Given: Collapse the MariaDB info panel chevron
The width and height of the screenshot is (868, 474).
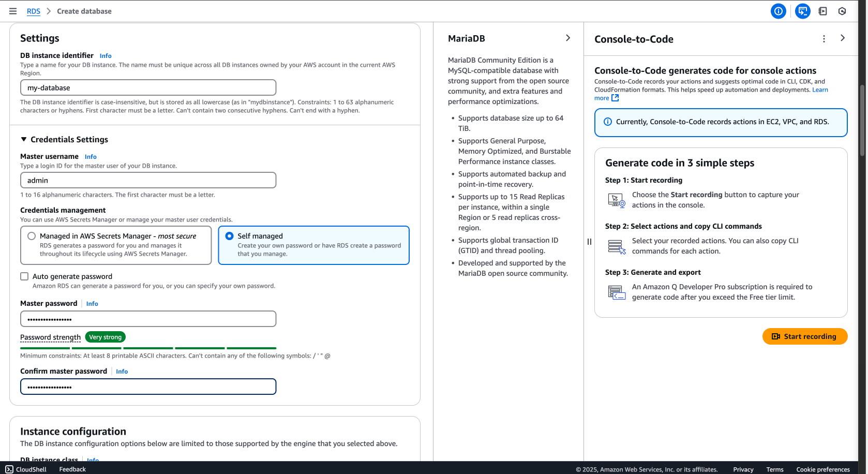Looking at the screenshot, I should click(568, 38).
